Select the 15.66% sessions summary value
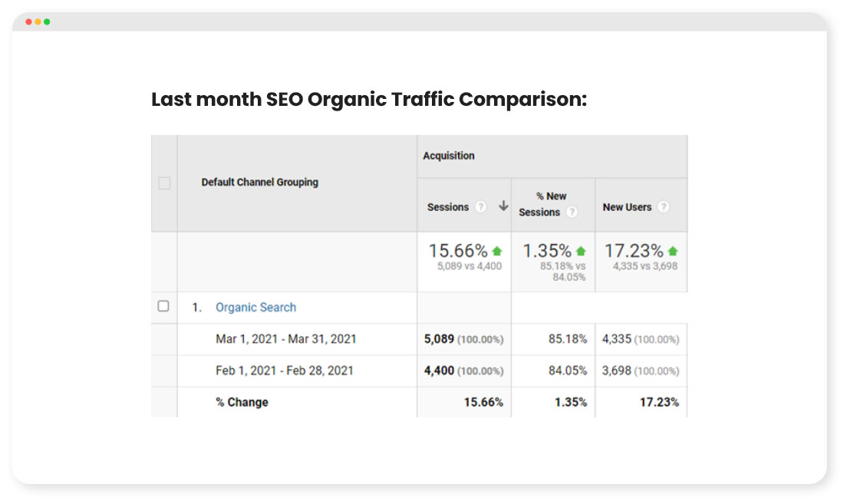Image resolution: width=847 pixels, height=504 pixels. pos(458,251)
